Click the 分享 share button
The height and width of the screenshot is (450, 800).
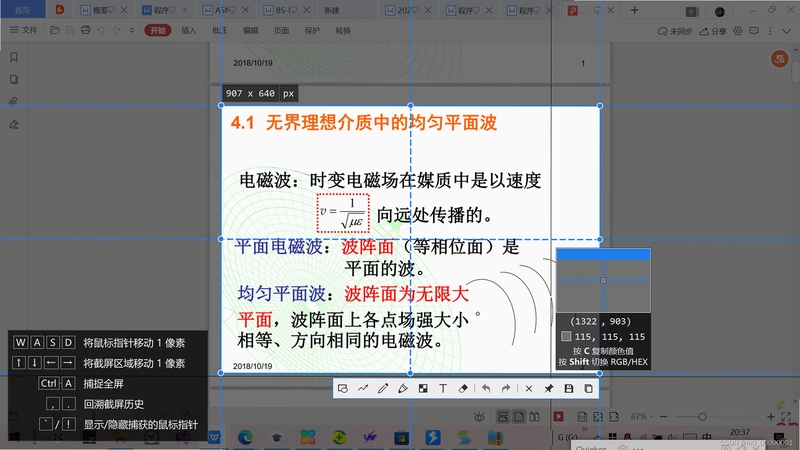[x=713, y=31]
